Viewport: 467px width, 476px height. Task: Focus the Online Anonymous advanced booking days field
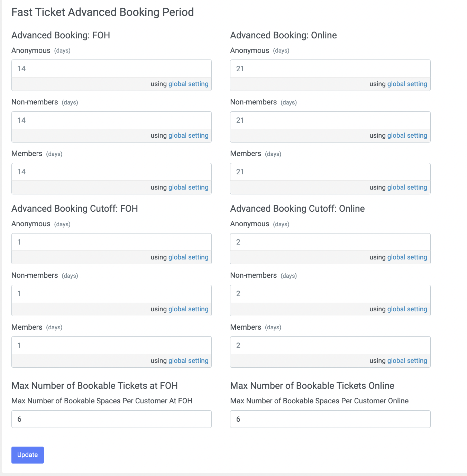(x=330, y=68)
